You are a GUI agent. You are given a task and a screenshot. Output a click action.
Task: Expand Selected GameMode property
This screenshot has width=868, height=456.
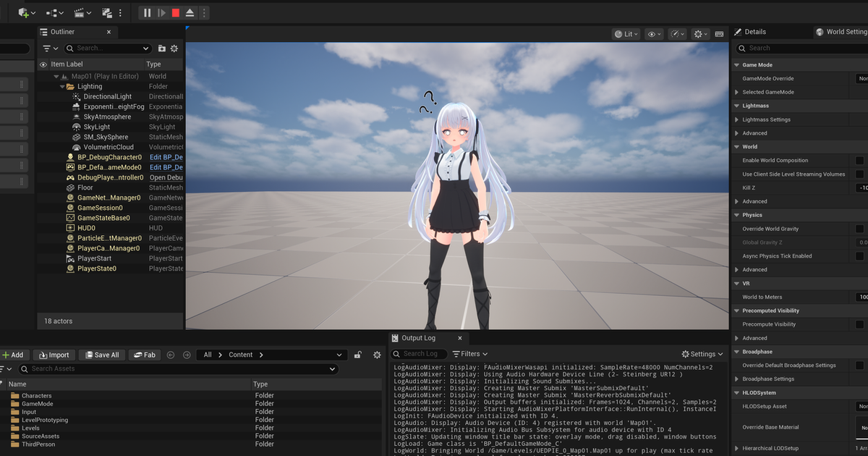pyautogui.click(x=736, y=92)
